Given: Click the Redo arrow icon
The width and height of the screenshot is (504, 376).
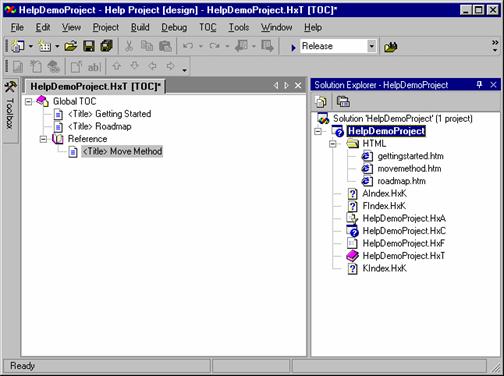Looking at the screenshot, I should point(214,46).
